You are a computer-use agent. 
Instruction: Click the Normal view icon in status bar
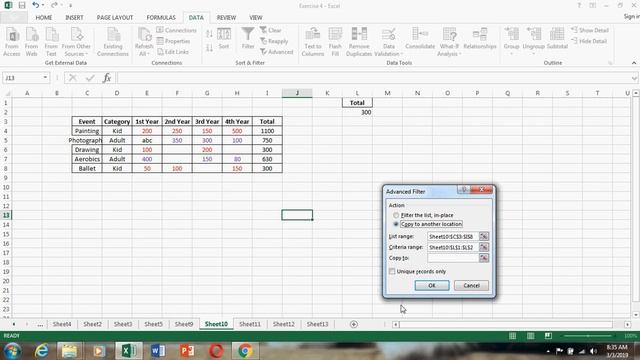click(512, 336)
